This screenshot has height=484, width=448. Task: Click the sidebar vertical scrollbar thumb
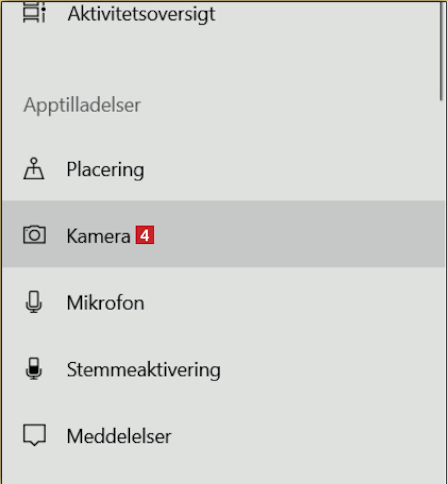[x=442, y=51]
